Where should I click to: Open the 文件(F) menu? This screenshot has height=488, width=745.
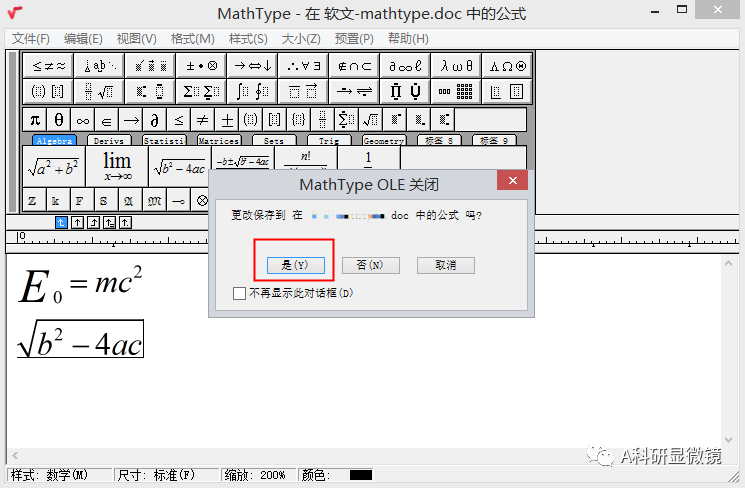(31, 38)
